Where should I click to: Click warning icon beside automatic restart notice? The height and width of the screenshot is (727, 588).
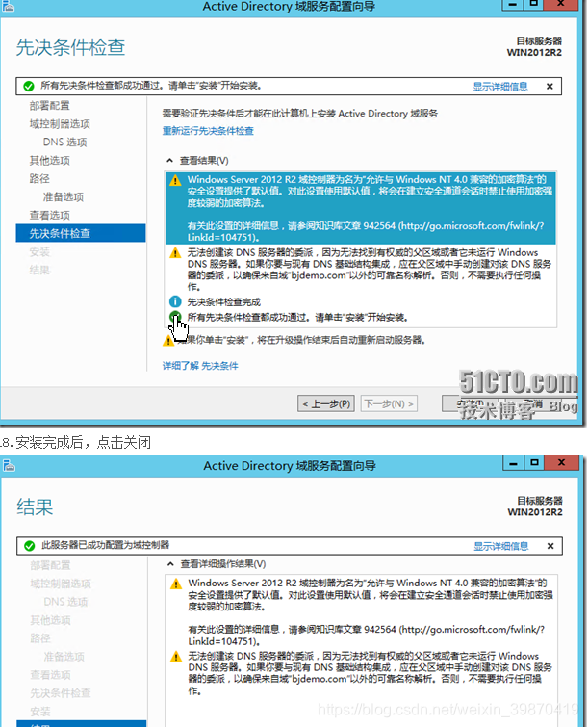pos(167,341)
